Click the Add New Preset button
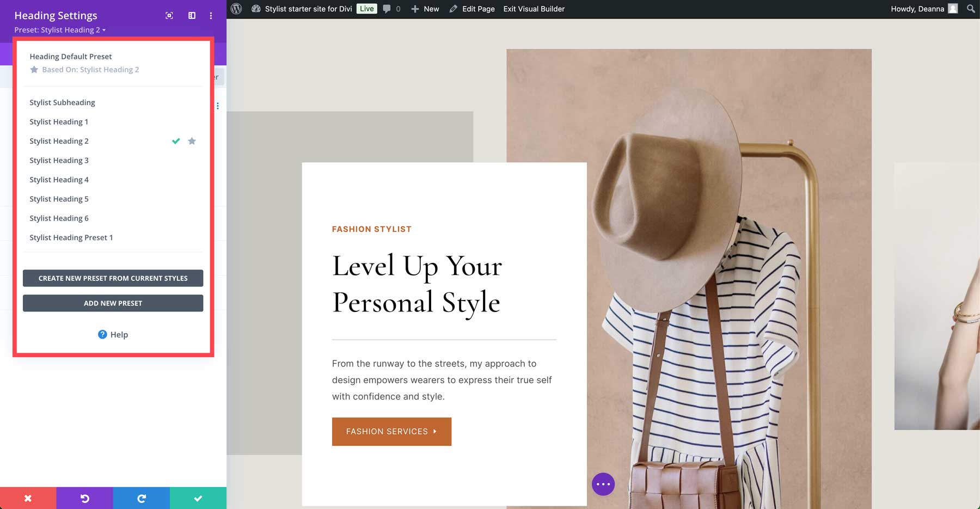Viewport: 980px width, 509px height. (113, 303)
